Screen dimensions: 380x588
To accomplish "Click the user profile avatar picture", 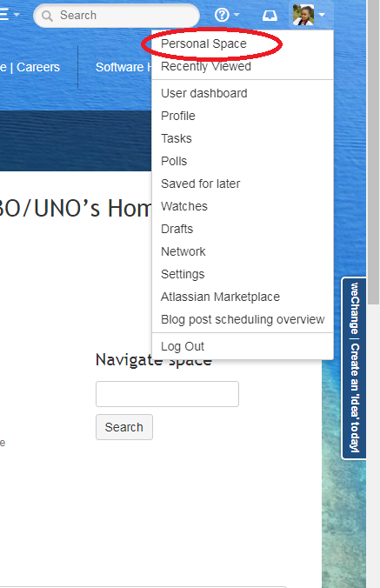I will click(x=303, y=15).
